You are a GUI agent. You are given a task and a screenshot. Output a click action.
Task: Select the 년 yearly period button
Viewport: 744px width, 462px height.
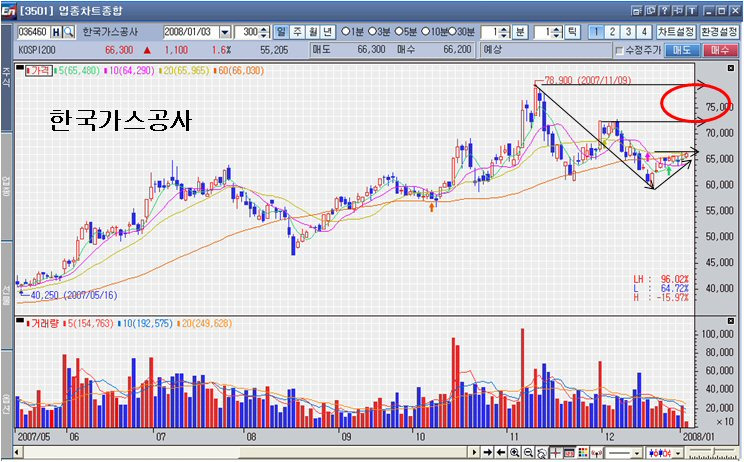(328, 32)
